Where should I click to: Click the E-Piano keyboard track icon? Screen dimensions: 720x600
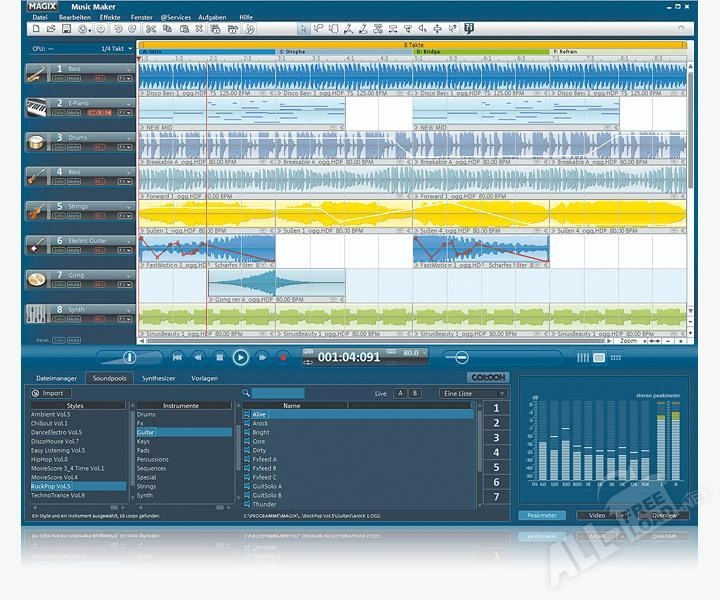click(x=38, y=107)
